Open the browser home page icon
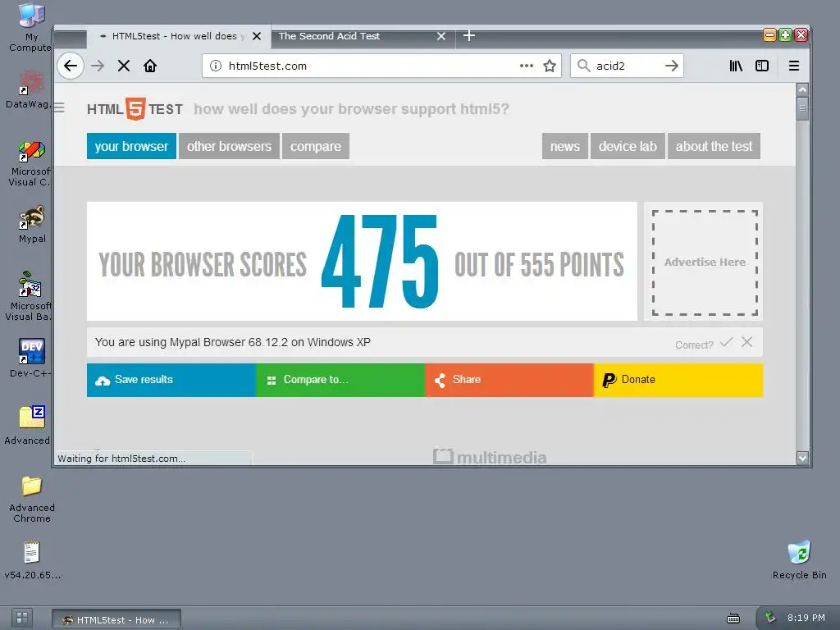This screenshot has height=630, width=840. pos(150,66)
